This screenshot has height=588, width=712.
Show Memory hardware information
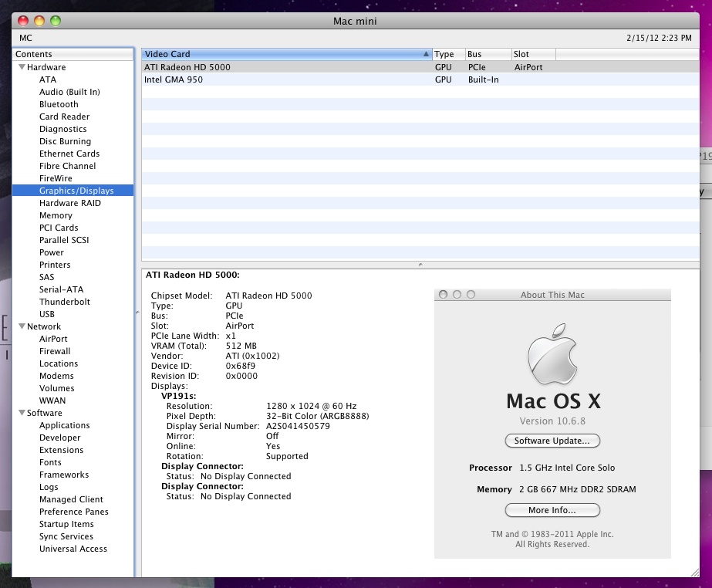[x=56, y=215]
